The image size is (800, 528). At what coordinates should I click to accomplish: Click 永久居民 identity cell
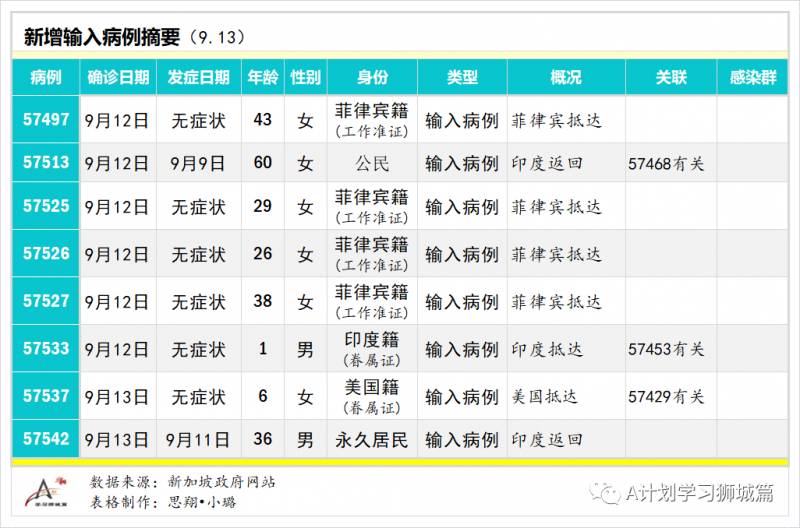[372, 440]
